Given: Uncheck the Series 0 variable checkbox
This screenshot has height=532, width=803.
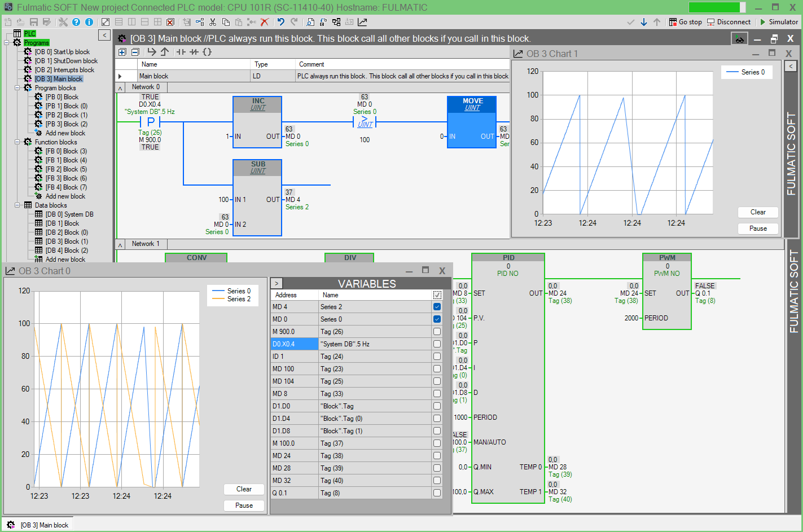Looking at the screenshot, I should [437, 319].
